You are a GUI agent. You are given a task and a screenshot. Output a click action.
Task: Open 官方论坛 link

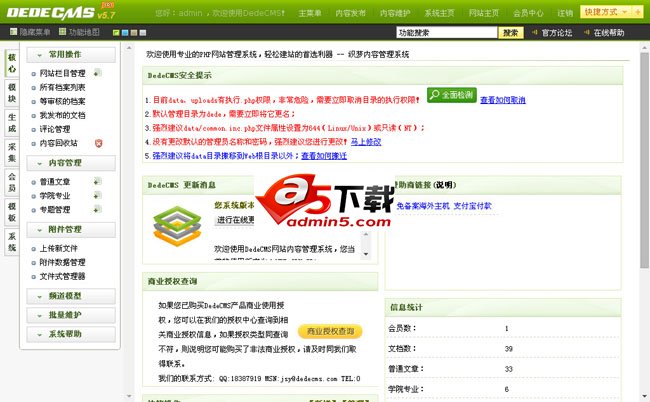pyautogui.click(x=557, y=33)
